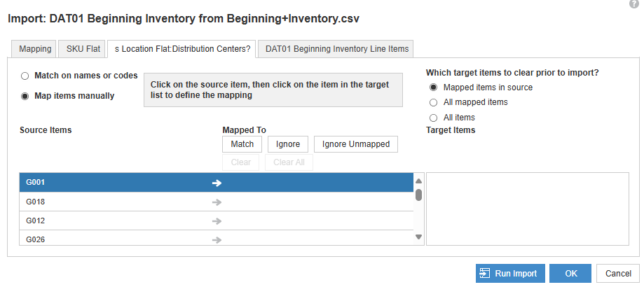Click the mapping arrow beside G026

click(x=217, y=240)
